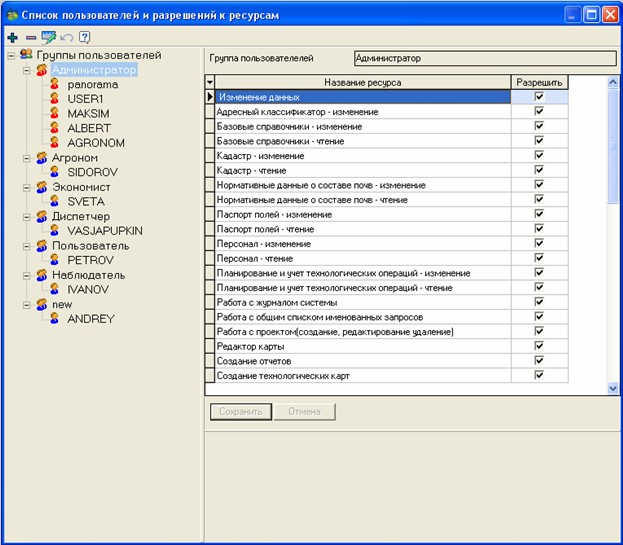Image resolution: width=623 pixels, height=545 pixels.
Task: Collapse the Экономист group node
Action: click(x=26, y=187)
